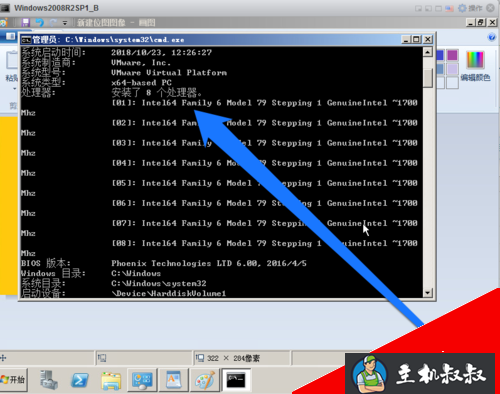The height and width of the screenshot is (394, 500).
Task: Open Server Manager icon in taskbar
Action: click(49, 380)
